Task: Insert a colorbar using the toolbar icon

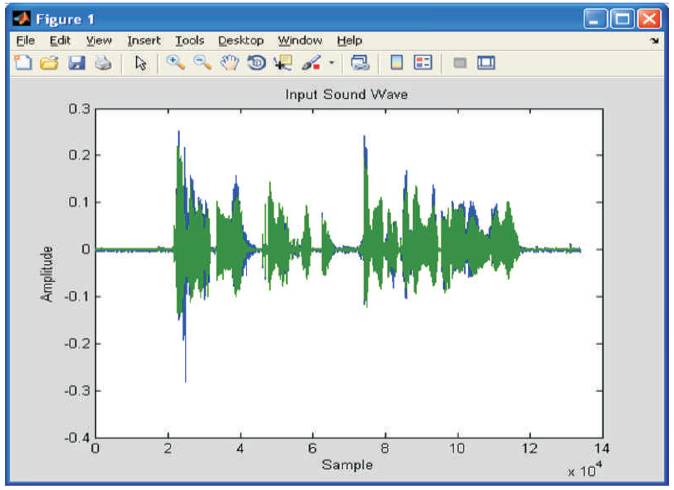Action: (x=397, y=63)
